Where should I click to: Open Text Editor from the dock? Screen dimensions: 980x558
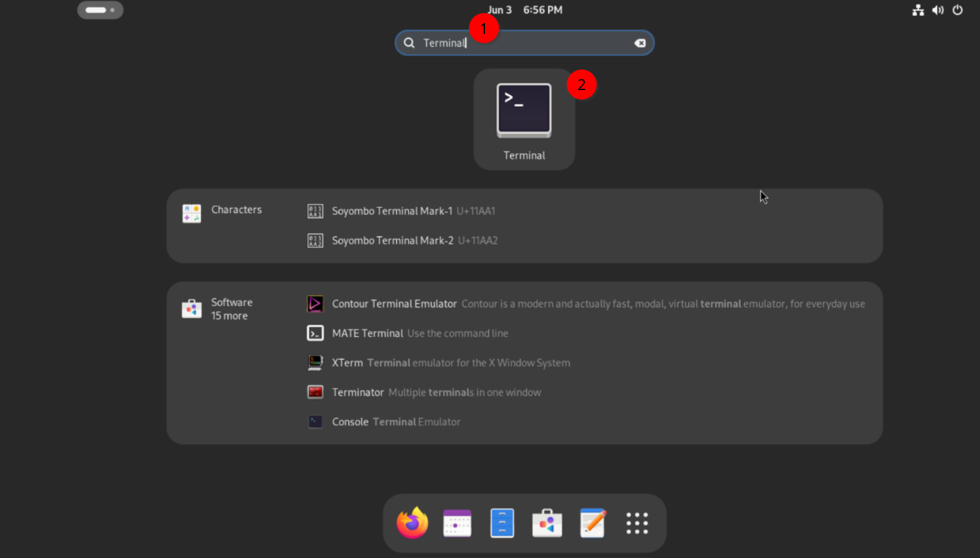pos(592,523)
